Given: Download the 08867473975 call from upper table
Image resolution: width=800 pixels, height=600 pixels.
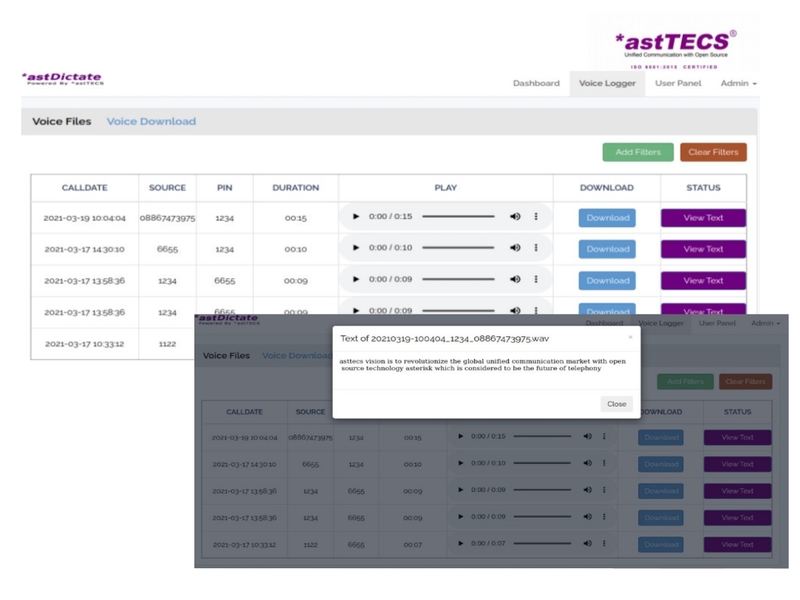Looking at the screenshot, I should [x=607, y=218].
